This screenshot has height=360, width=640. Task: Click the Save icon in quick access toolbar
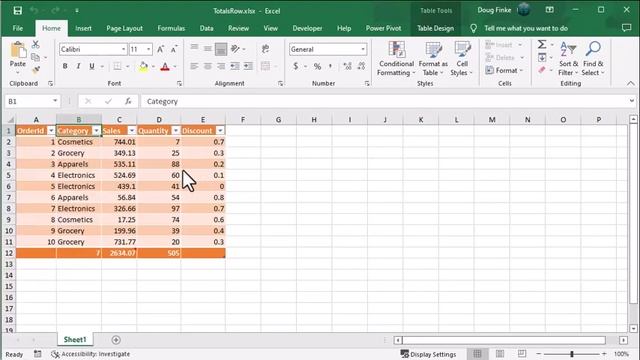click(17, 11)
